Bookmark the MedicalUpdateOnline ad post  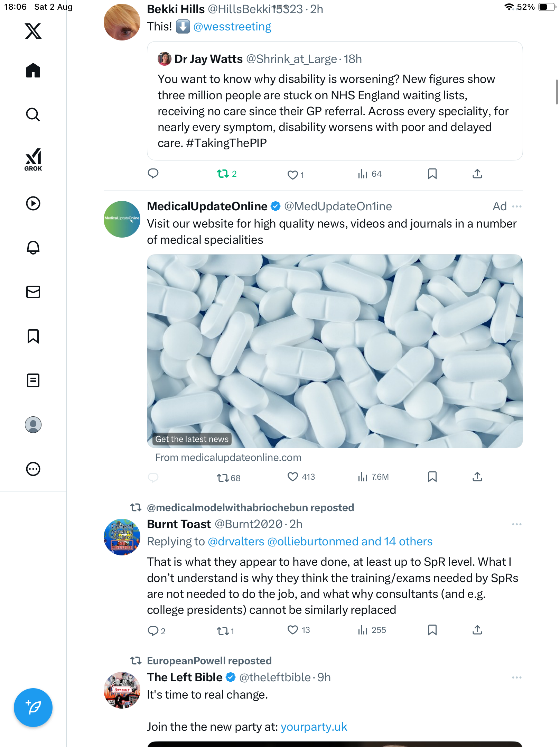tap(432, 477)
